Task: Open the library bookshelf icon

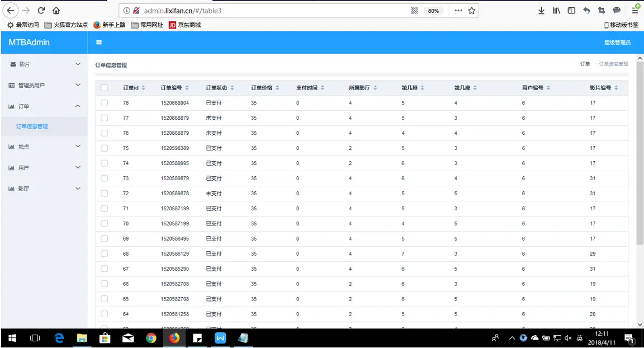Action: pos(556,11)
